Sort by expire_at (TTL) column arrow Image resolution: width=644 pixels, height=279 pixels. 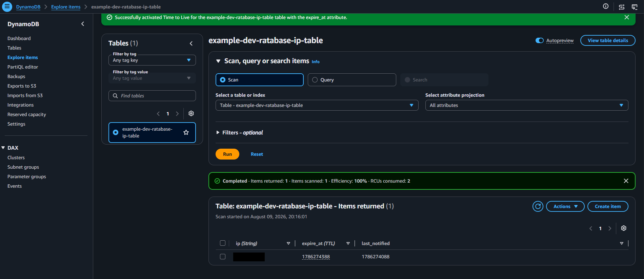click(348, 243)
